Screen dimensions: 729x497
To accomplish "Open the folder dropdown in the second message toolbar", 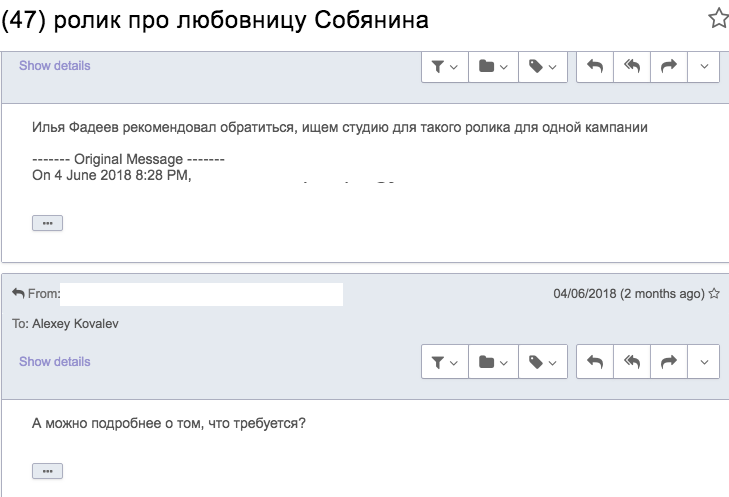I will click(493, 362).
